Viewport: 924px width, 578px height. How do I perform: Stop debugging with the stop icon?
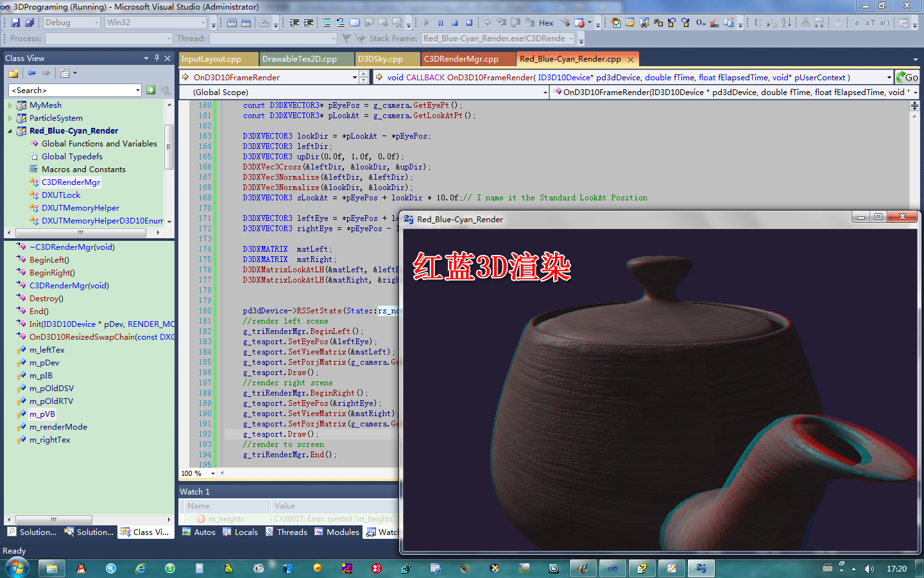tap(454, 22)
